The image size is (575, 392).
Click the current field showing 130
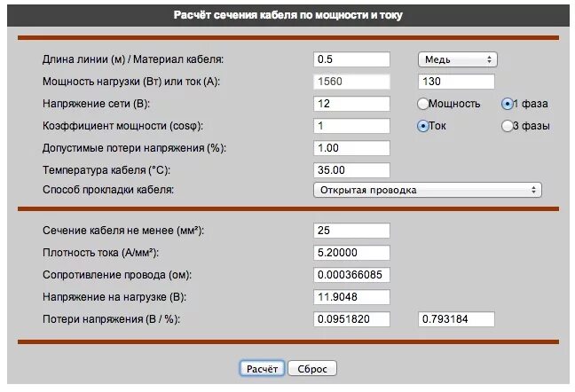point(456,82)
